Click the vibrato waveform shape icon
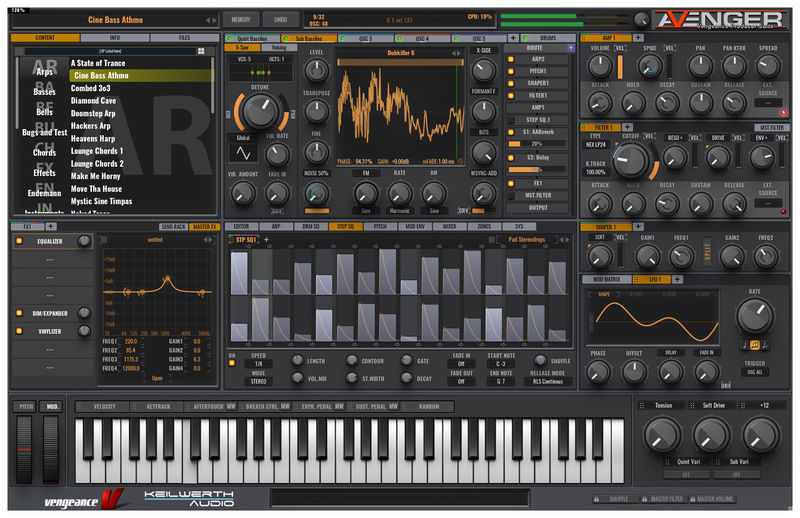Image resolution: width=800 pixels, height=518 pixels. [x=243, y=153]
